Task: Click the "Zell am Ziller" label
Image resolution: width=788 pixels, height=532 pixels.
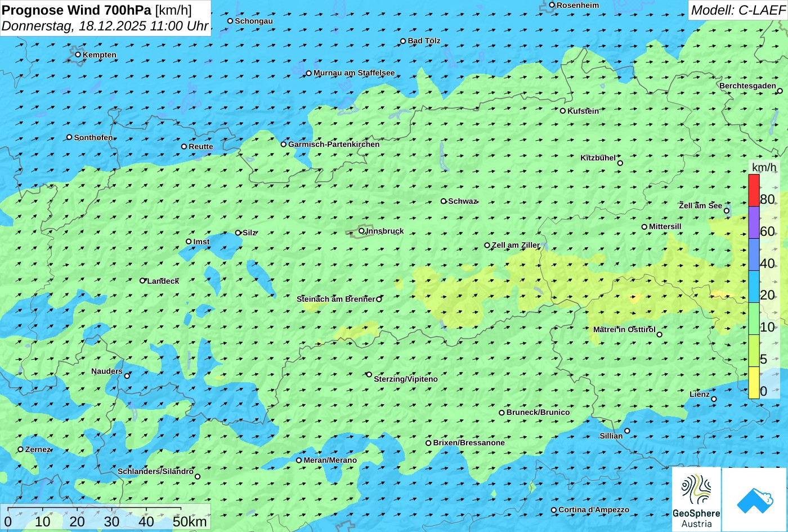Action: click(x=516, y=245)
